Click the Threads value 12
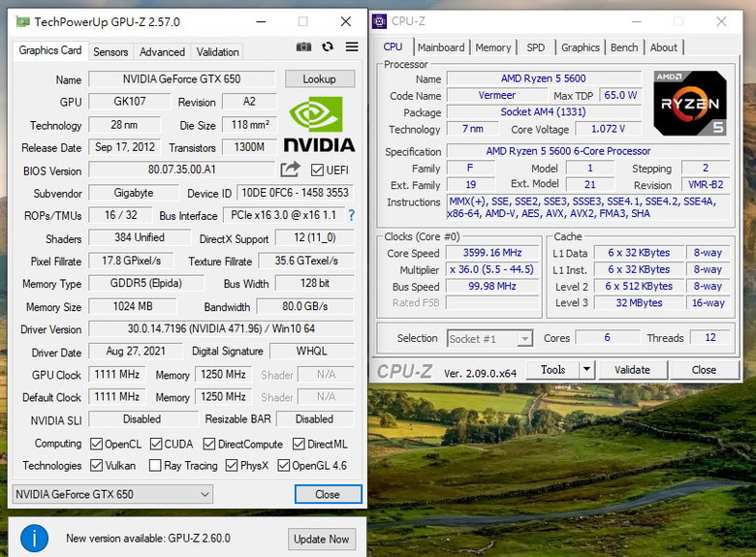Image resolution: width=756 pixels, height=557 pixels. (x=710, y=337)
